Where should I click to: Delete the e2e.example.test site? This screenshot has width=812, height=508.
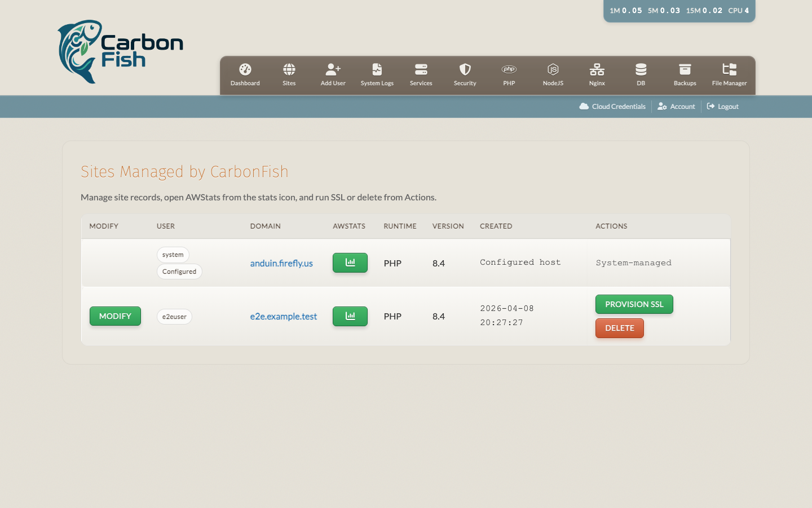click(619, 328)
